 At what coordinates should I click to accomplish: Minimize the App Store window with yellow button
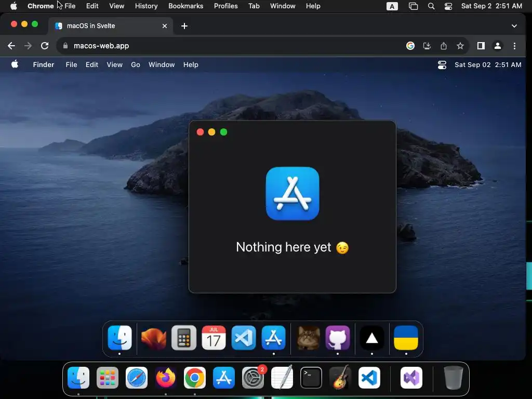(x=212, y=132)
